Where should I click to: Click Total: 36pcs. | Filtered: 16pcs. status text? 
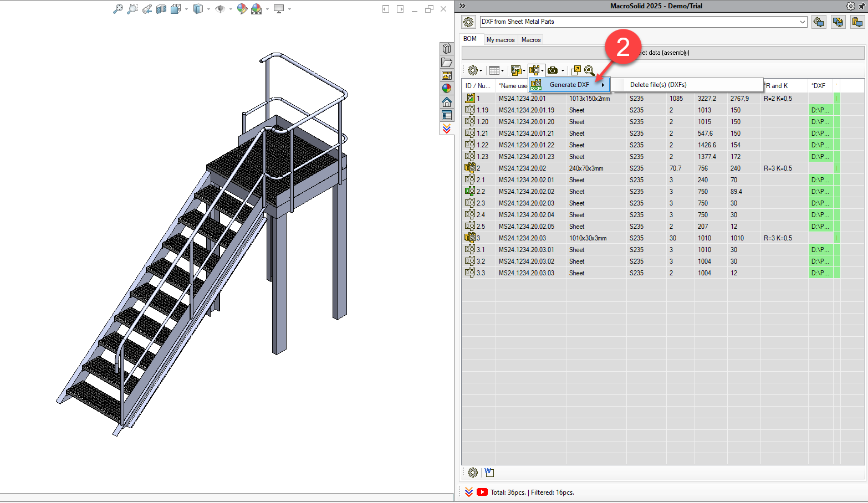pyautogui.click(x=532, y=492)
